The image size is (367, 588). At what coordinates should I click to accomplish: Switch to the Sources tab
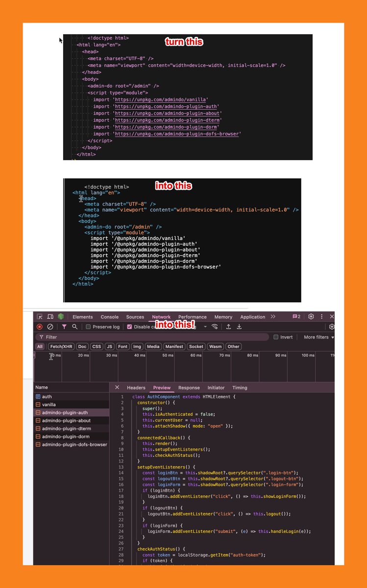pos(135,317)
